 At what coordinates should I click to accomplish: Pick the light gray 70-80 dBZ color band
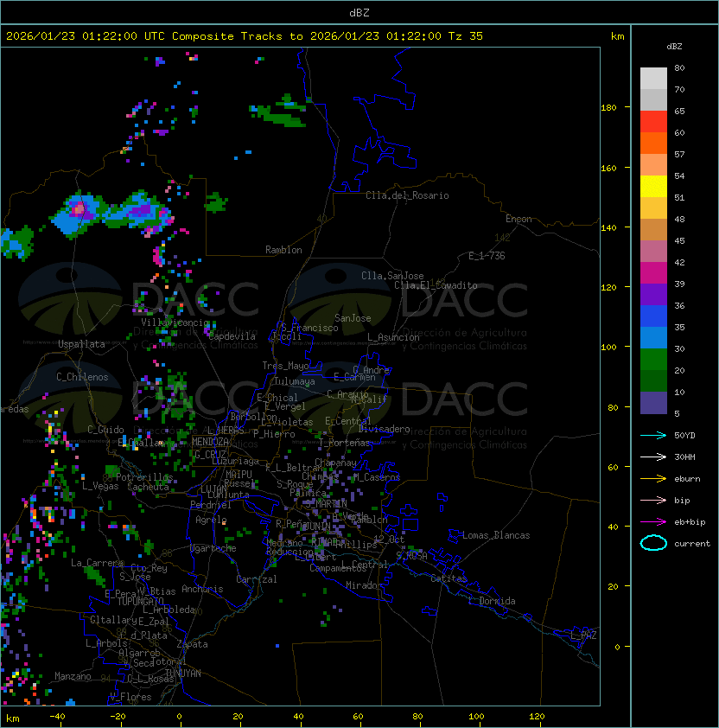tap(653, 79)
